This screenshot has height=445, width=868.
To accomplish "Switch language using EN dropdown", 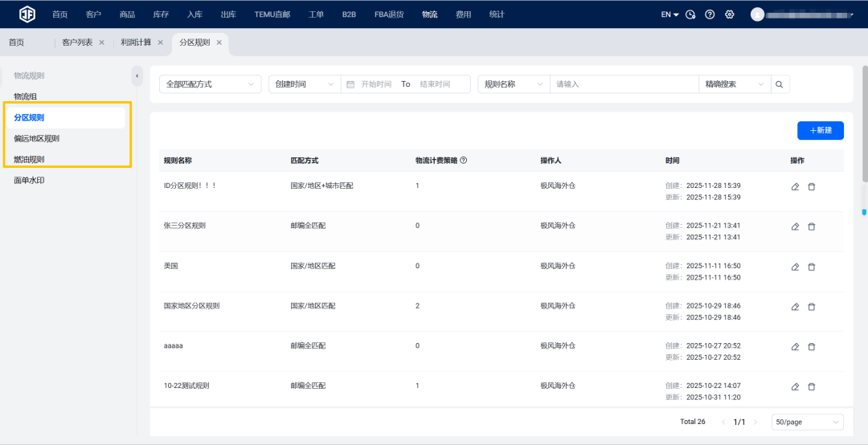I will [669, 14].
